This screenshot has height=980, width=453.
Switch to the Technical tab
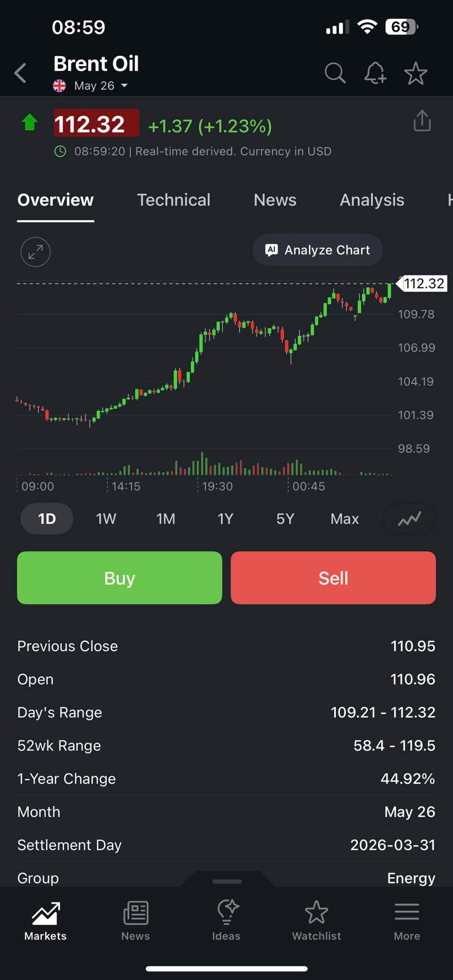173,200
